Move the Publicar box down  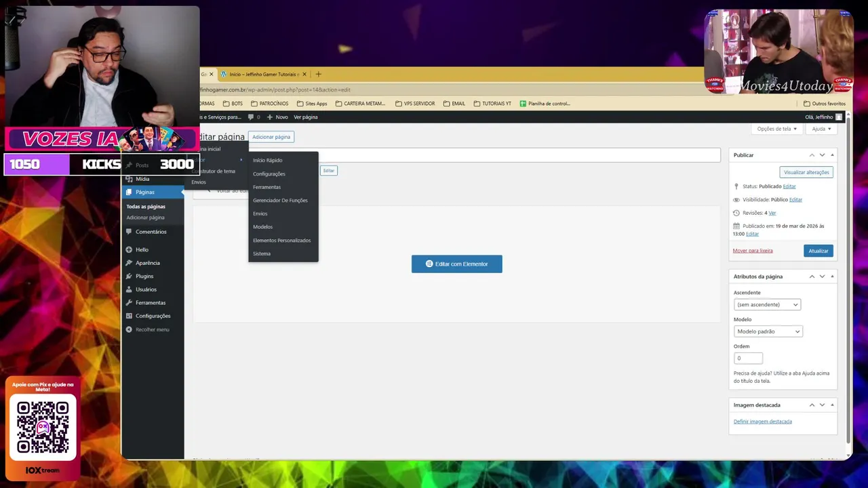coord(822,155)
